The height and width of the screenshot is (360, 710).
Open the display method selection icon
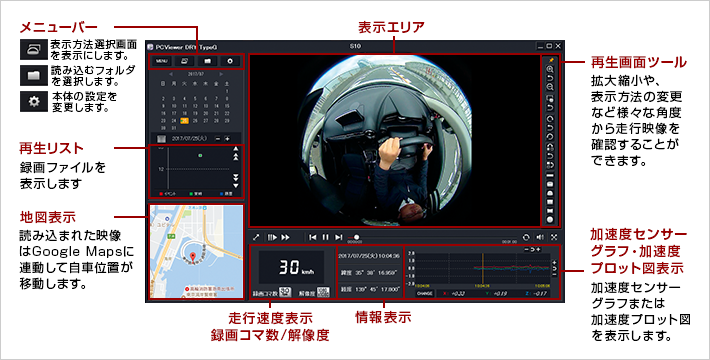click(x=185, y=61)
